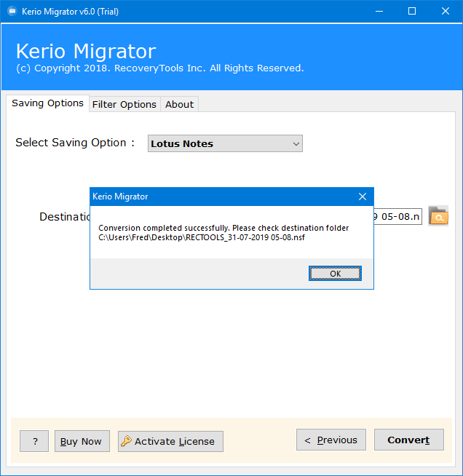The image size is (463, 476).
Task: Click the Buy Now button
Action: tap(82, 441)
